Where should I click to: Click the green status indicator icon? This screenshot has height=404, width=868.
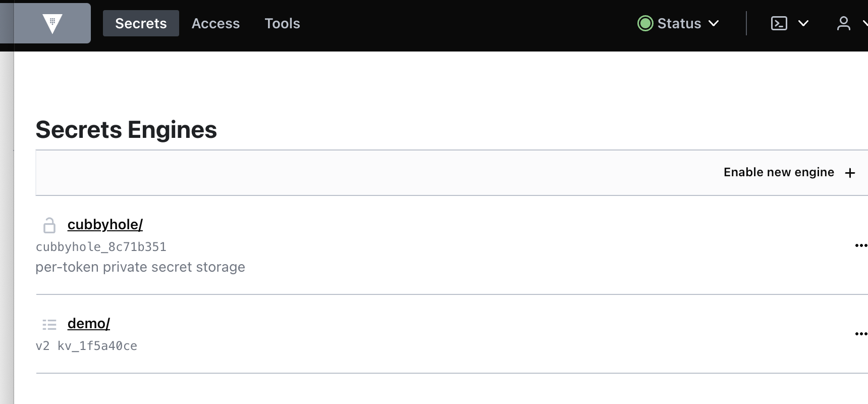pyautogui.click(x=645, y=23)
